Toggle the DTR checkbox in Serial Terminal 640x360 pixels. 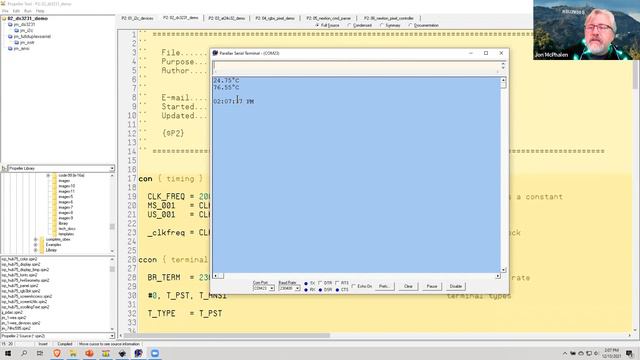click(x=320, y=283)
